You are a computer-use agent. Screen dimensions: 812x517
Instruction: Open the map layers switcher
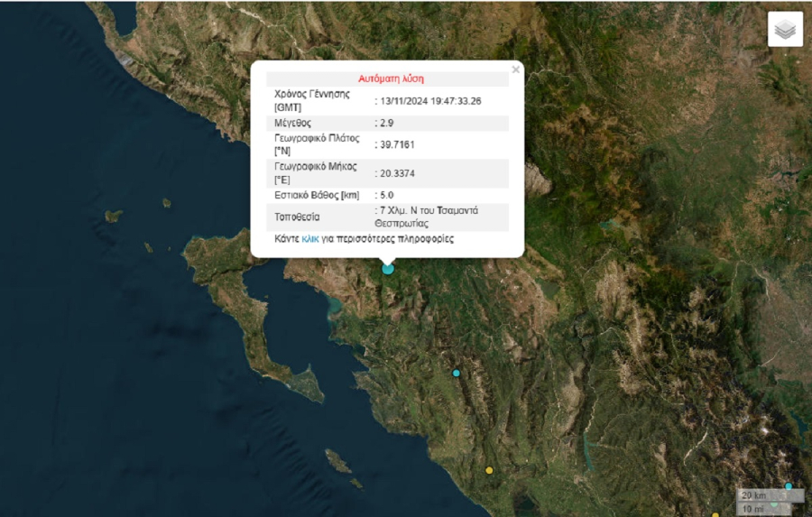(x=785, y=30)
